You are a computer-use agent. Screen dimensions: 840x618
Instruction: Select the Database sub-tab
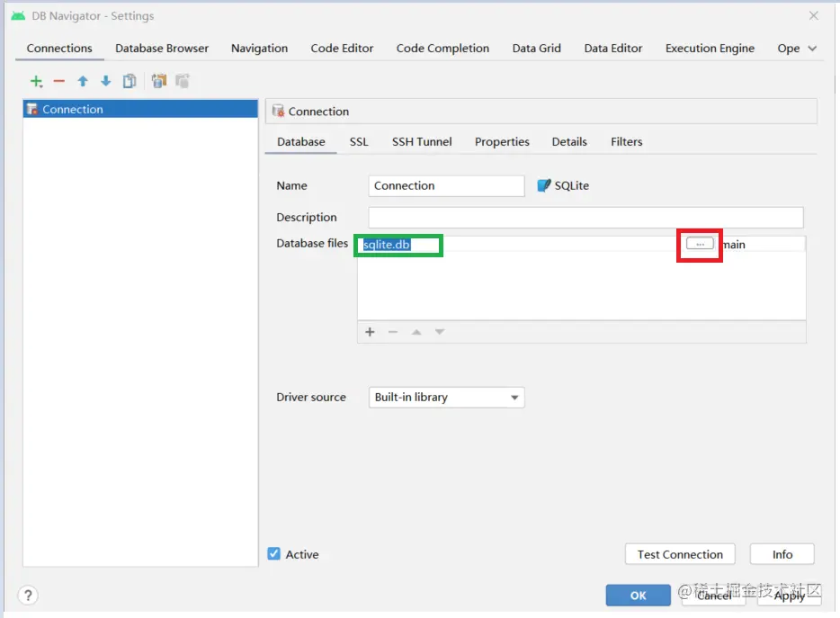[301, 141]
